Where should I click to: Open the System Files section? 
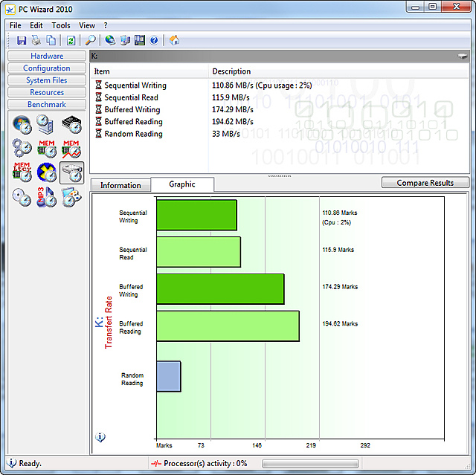tap(47, 80)
